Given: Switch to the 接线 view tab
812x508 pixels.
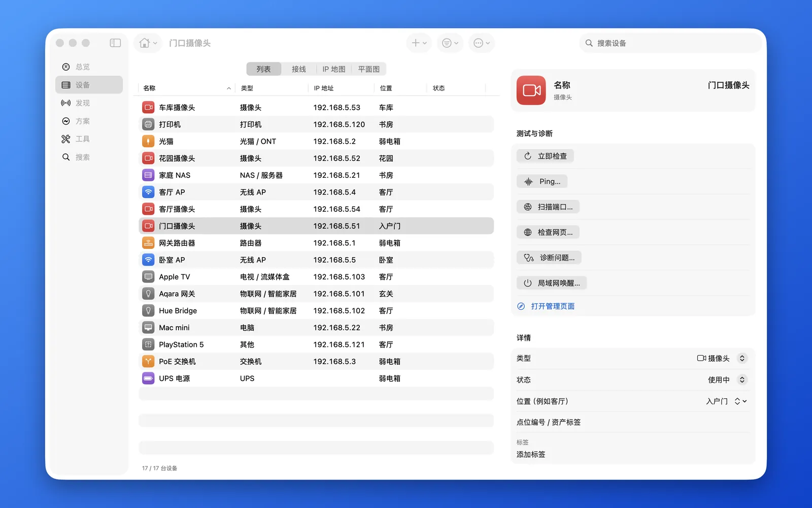Looking at the screenshot, I should click(299, 69).
